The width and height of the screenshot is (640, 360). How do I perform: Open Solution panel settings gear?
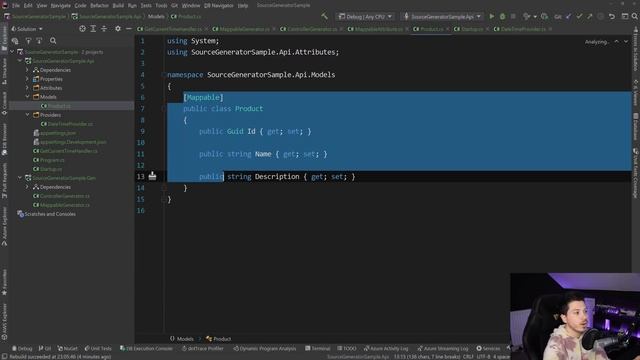coord(118,29)
